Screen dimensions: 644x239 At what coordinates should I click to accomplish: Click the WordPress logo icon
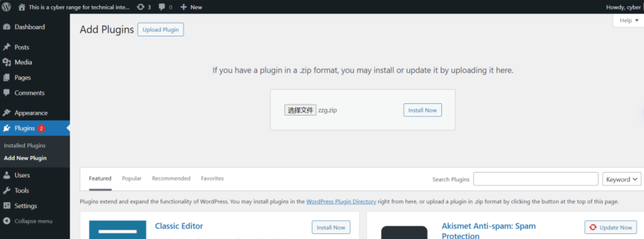(6, 7)
